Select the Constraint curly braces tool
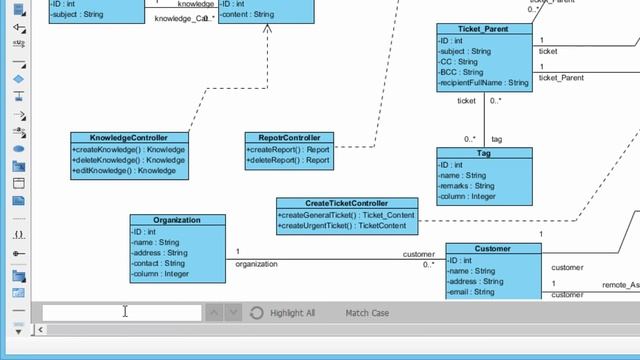 pos(19,235)
